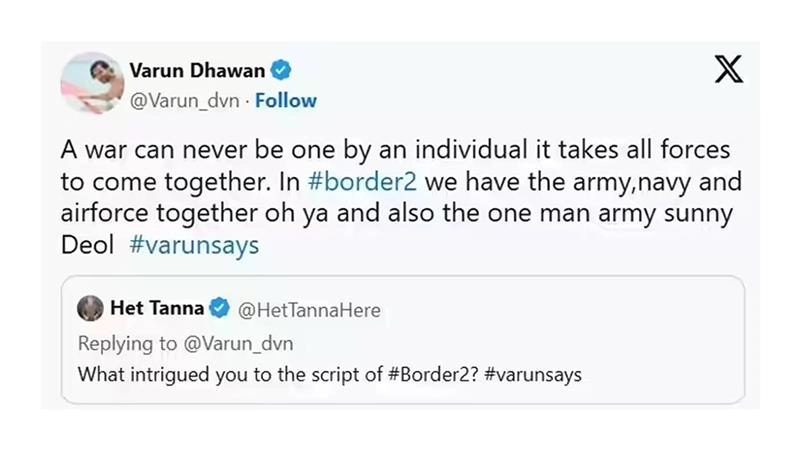800x450 pixels.
Task: Click the word "Deol" in the tweet
Action: tap(83, 246)
